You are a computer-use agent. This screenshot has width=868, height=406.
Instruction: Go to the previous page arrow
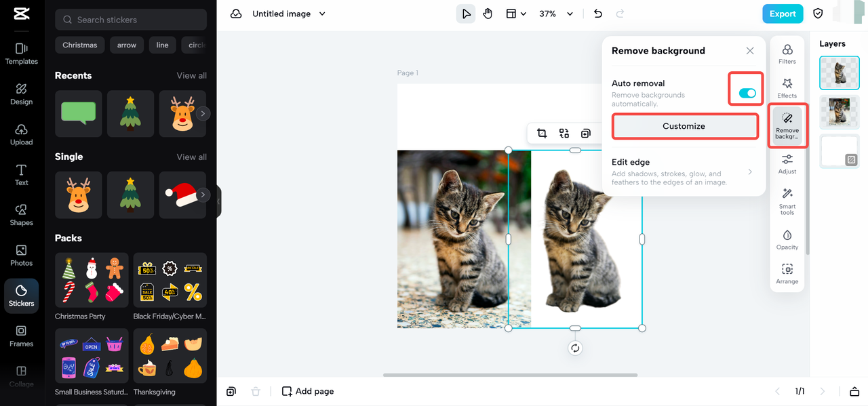[778, 391]
